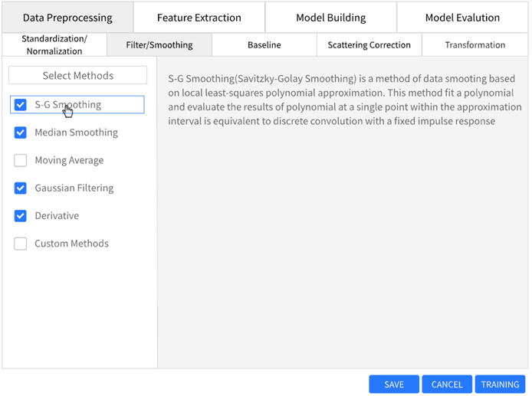Screen dimensions: 532x396
Task: Click the Select Methods header box
Action: (77, 76)
